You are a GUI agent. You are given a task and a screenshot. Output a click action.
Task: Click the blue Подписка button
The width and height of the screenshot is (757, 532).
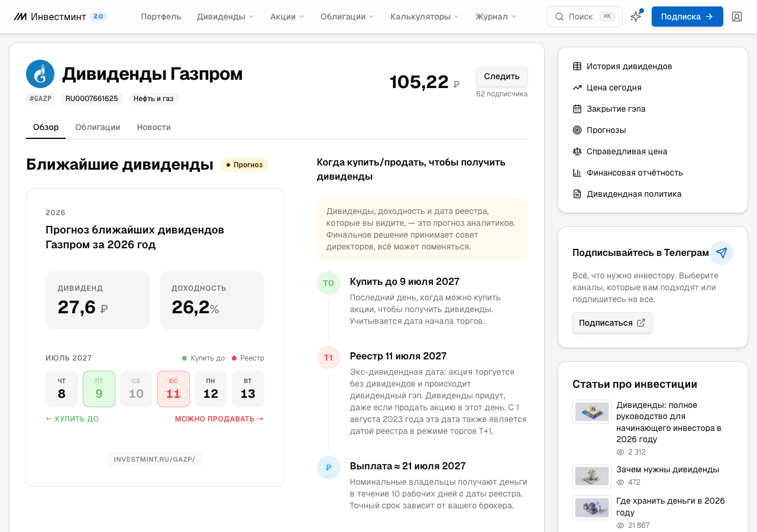[x=687, y=17]
